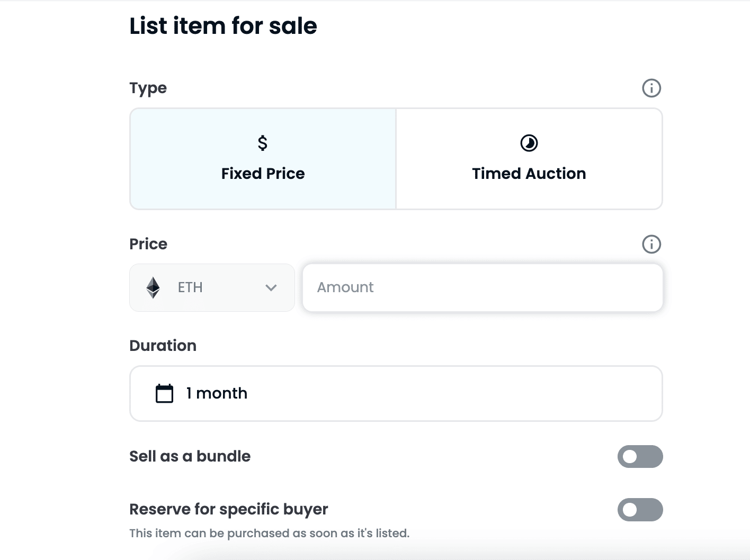Click the Duration section label
Screen dimensions: 750x560
click(x=163, y=345)
